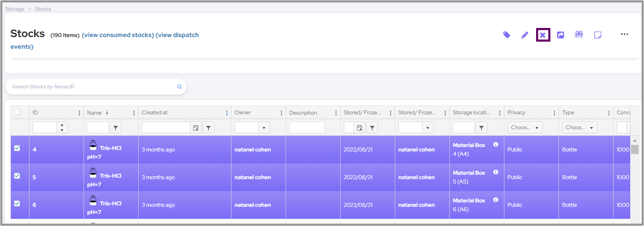Screen dimensions: 644x226
Task: Go to Storage in the breadcrumb
Action: [14, 9]
